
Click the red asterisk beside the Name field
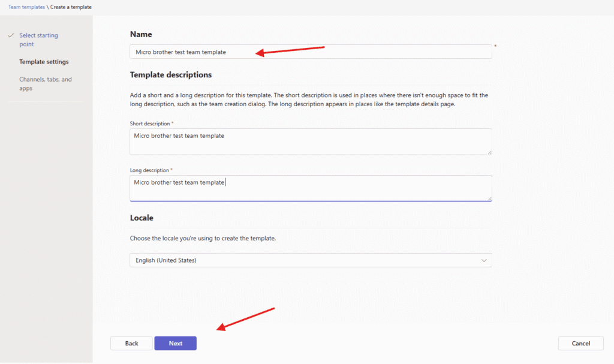[495, 46]
